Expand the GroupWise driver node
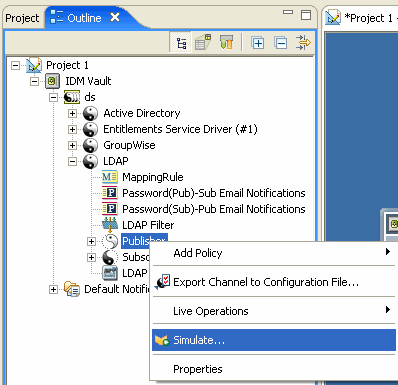 point(72,145)
